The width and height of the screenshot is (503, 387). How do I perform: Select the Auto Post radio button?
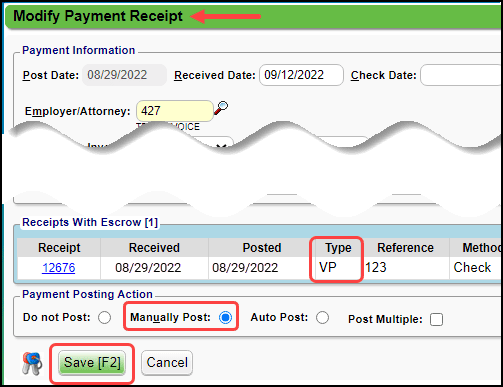(x=322, y=317)
